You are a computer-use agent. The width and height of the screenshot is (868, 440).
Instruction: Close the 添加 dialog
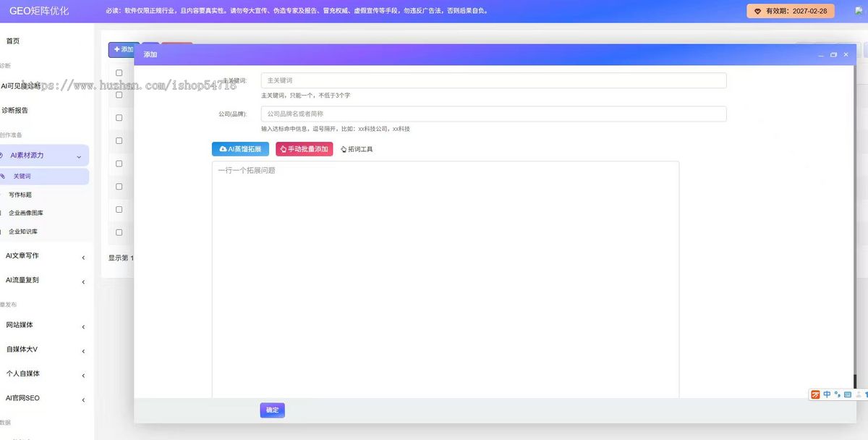[x=846, y=55]
